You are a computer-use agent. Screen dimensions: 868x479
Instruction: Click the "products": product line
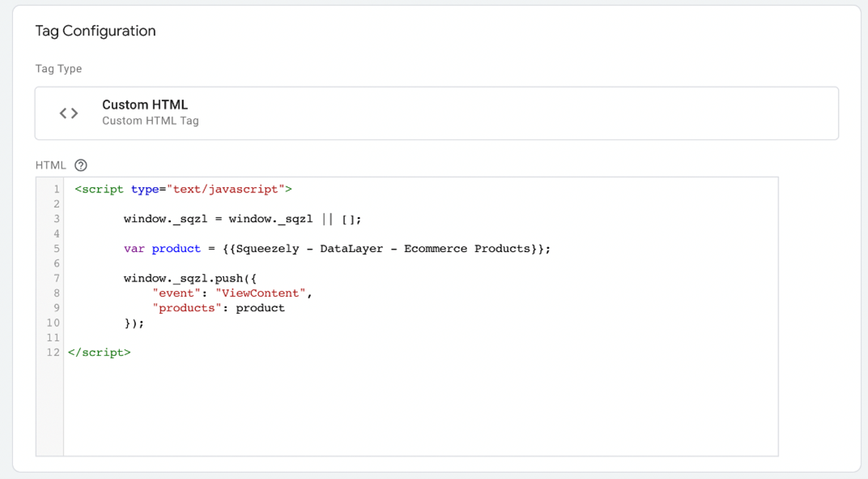coord(219,308)
